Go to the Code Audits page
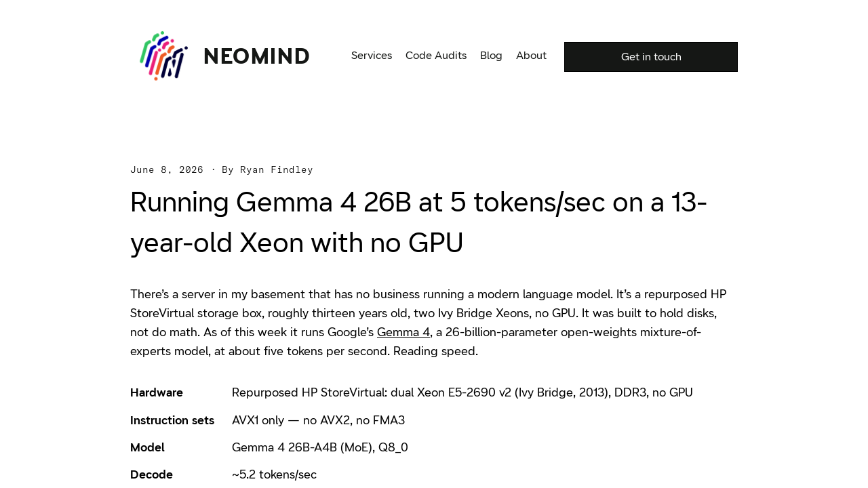The width and height of the screenshot is (868, 488). coord(436,56)
